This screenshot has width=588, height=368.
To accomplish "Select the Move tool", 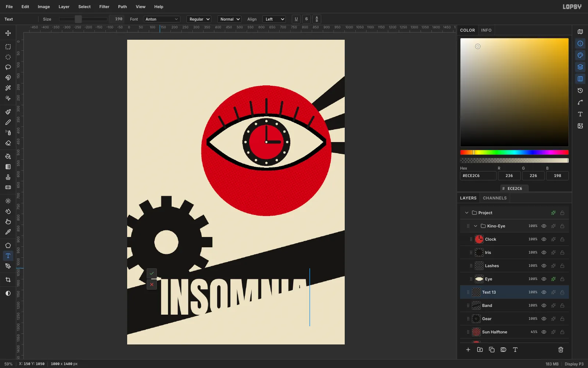I will [8, 33].
